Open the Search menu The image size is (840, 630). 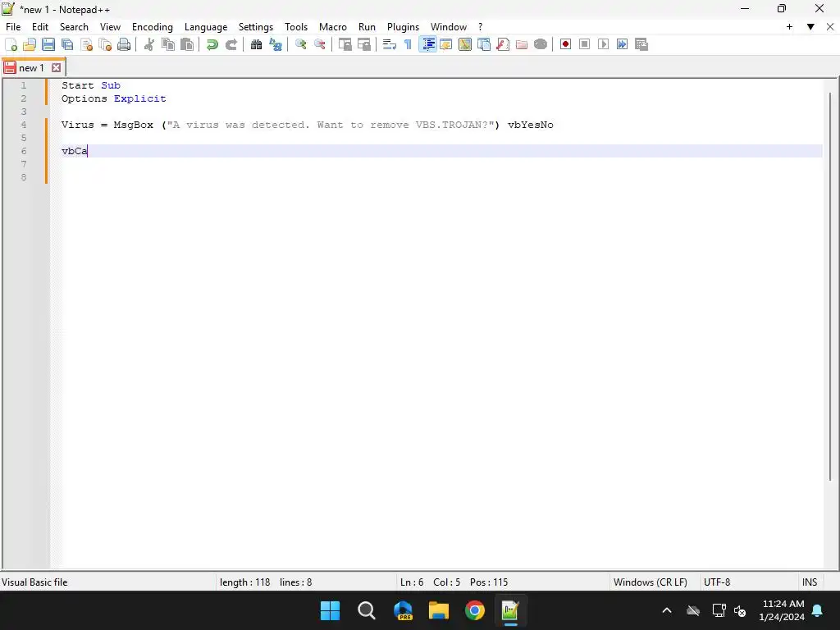[x=74, y=27]
